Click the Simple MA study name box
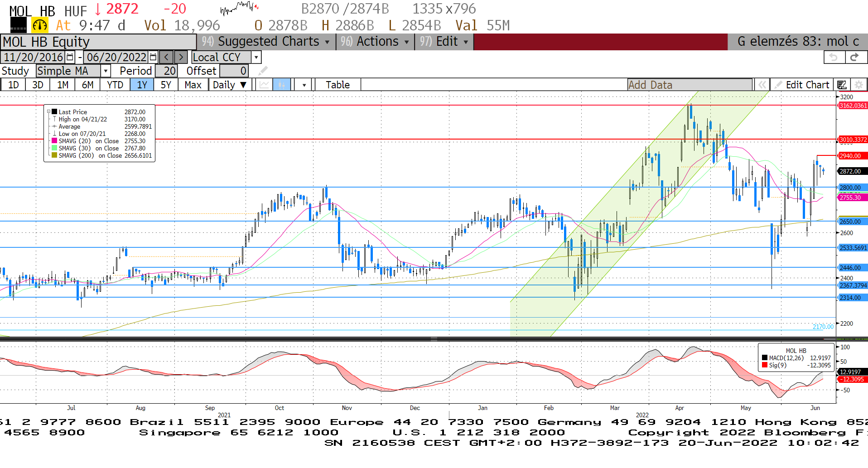The image size is (868, 468). click(x=68, y=71)
